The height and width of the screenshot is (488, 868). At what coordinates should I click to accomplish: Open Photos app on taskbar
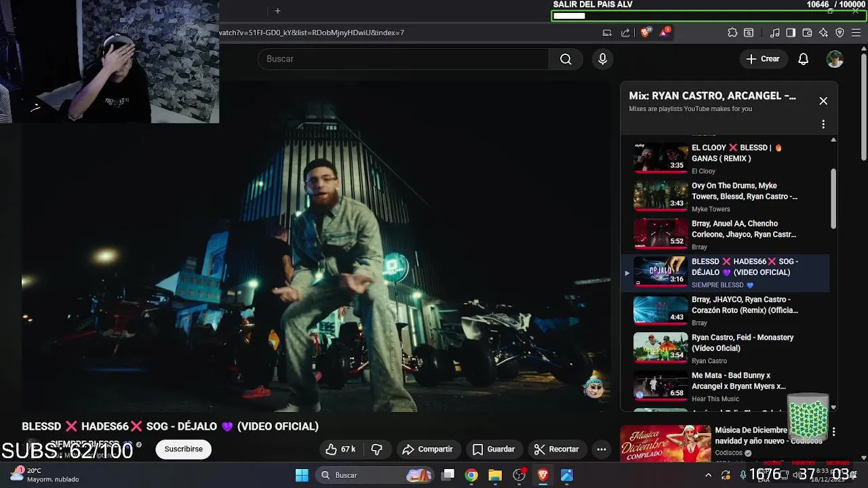pos(567,475)
